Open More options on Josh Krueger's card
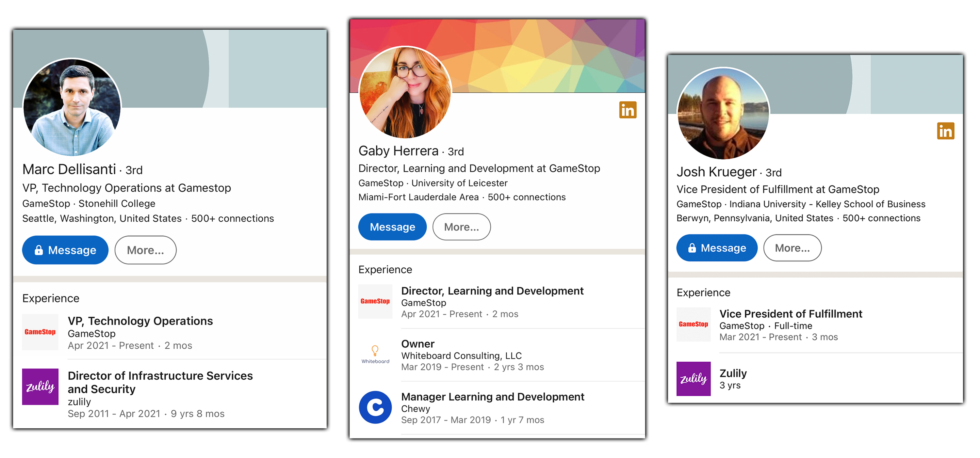 click(x=792, y=248)
